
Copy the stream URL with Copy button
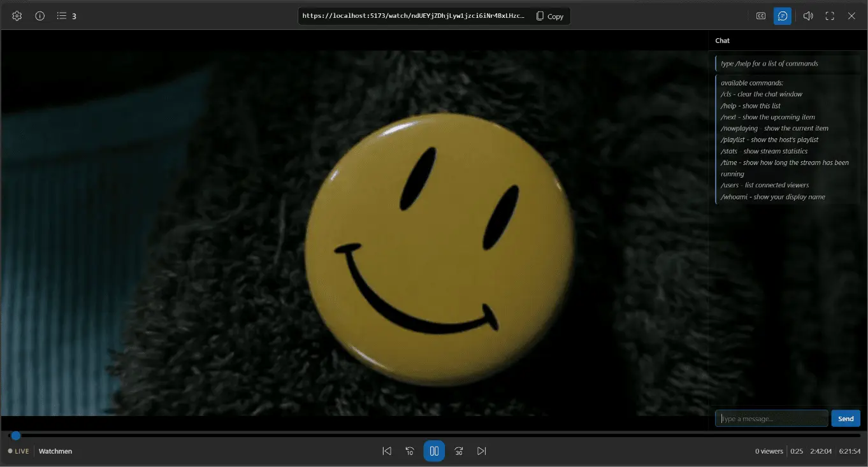point(550,16)
